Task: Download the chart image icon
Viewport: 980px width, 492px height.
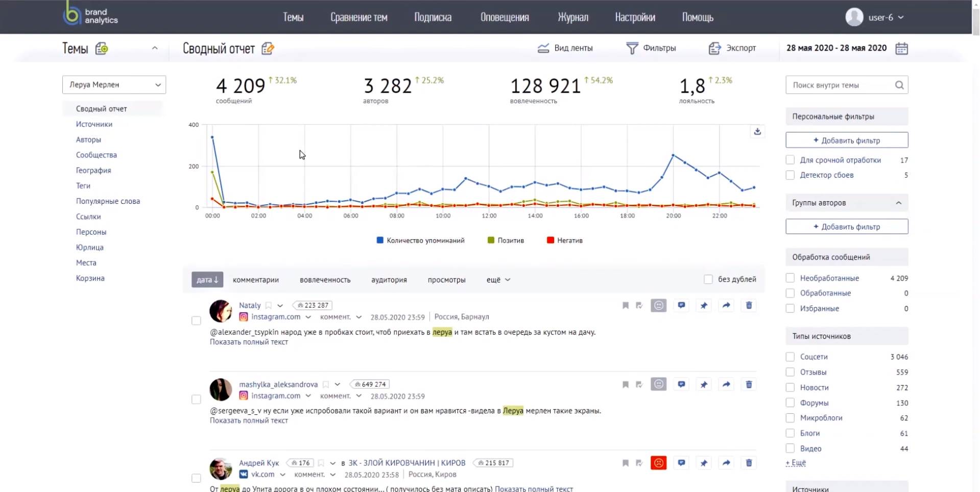Action: [x=757, y=132]
